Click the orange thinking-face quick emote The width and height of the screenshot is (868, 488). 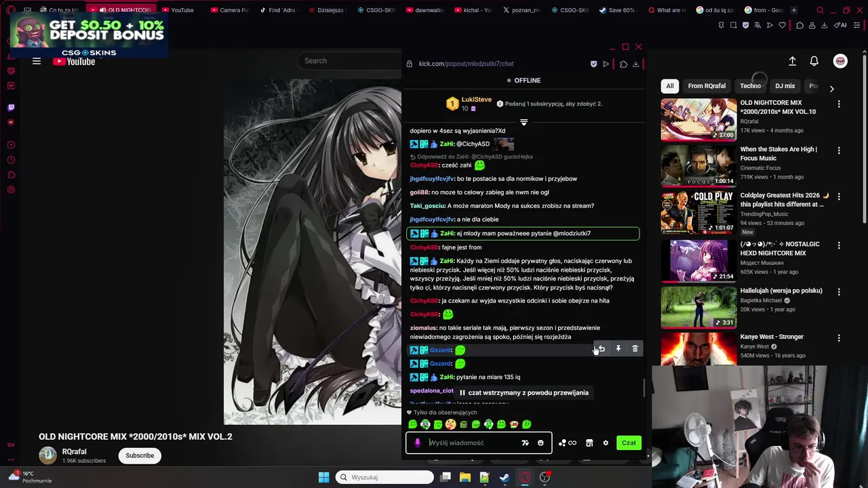click(450, 424)
